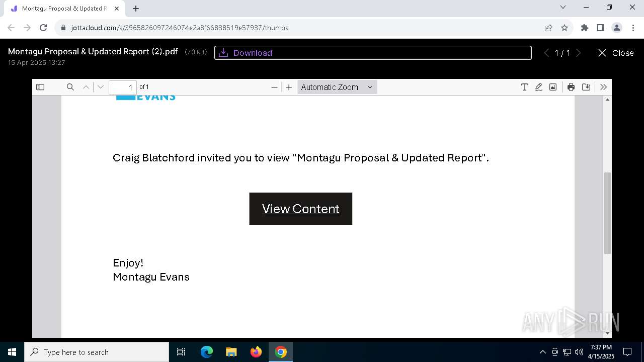The image size is (644, 362).
Task: Toggle the PDF viewer sidebar
Action: [40, 87]
